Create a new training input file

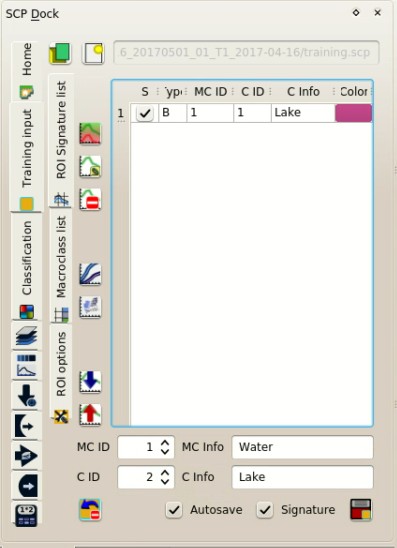point(93,53)
